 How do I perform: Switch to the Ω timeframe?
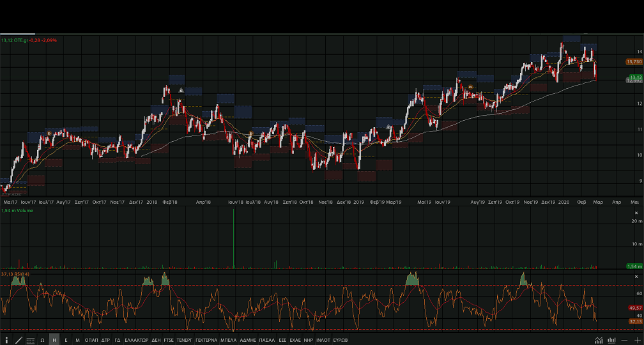point(43,340)
